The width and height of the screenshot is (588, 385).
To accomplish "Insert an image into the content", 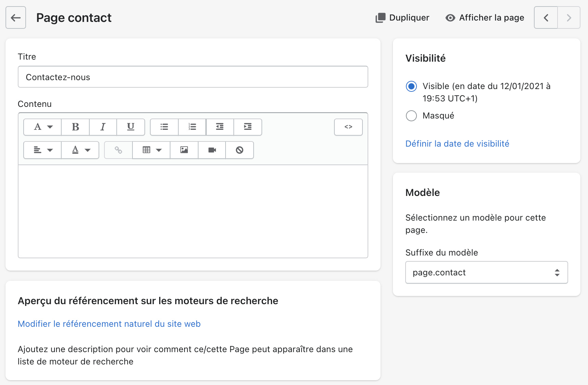I will pos(184,150).
